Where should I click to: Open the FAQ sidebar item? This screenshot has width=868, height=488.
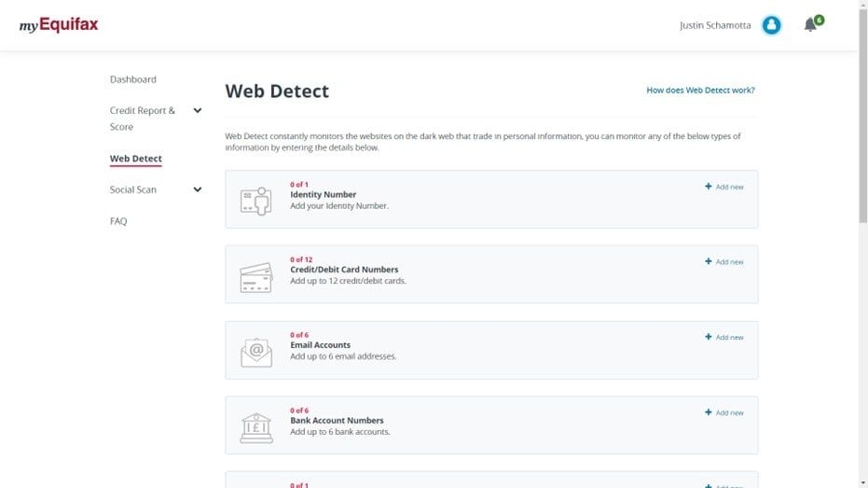tap(118, 221)
